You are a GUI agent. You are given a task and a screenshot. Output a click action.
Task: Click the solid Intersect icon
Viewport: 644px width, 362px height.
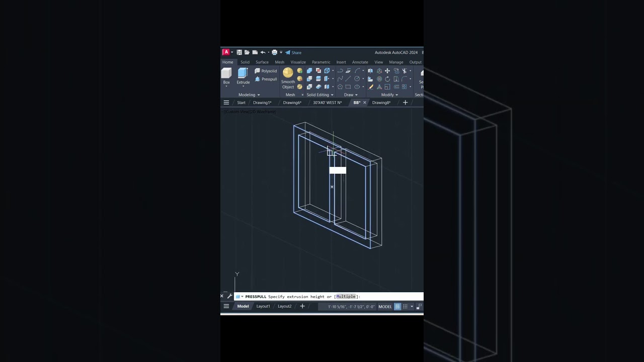(309, 86)
